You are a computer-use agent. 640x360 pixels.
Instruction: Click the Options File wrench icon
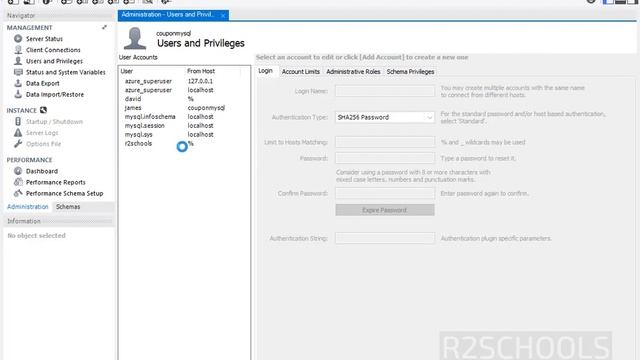(18, 144)
